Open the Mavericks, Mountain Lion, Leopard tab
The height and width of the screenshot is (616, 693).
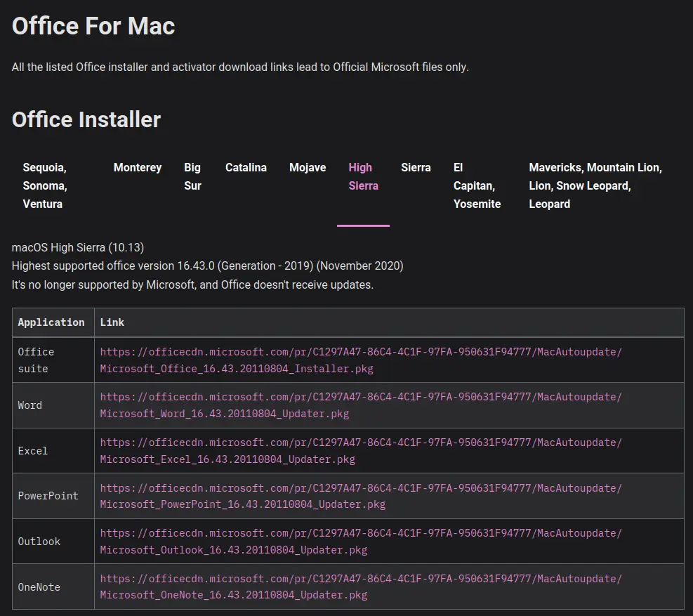[x=595, y=185]
